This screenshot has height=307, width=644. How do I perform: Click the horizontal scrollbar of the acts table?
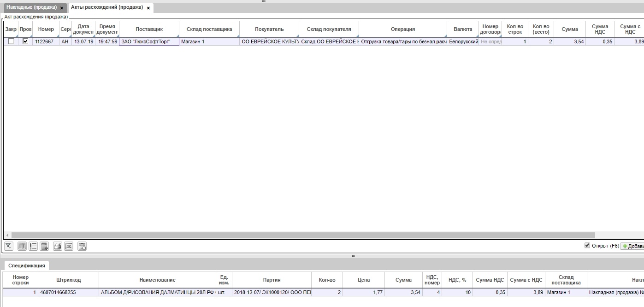(300, 235)
